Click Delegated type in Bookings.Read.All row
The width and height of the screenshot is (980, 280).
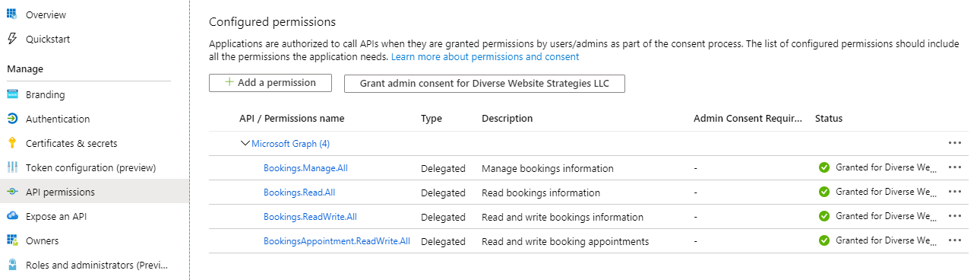(x=444, y=192)
